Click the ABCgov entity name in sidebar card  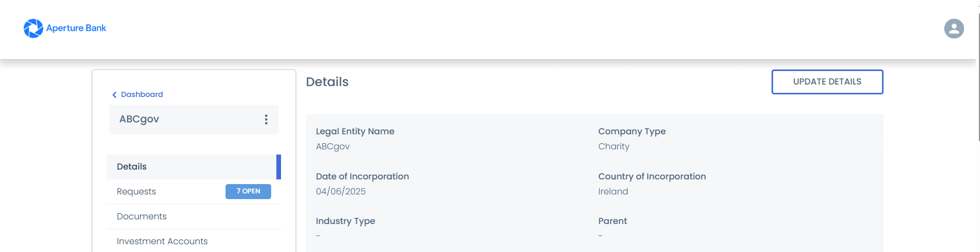tap(139, 119)
